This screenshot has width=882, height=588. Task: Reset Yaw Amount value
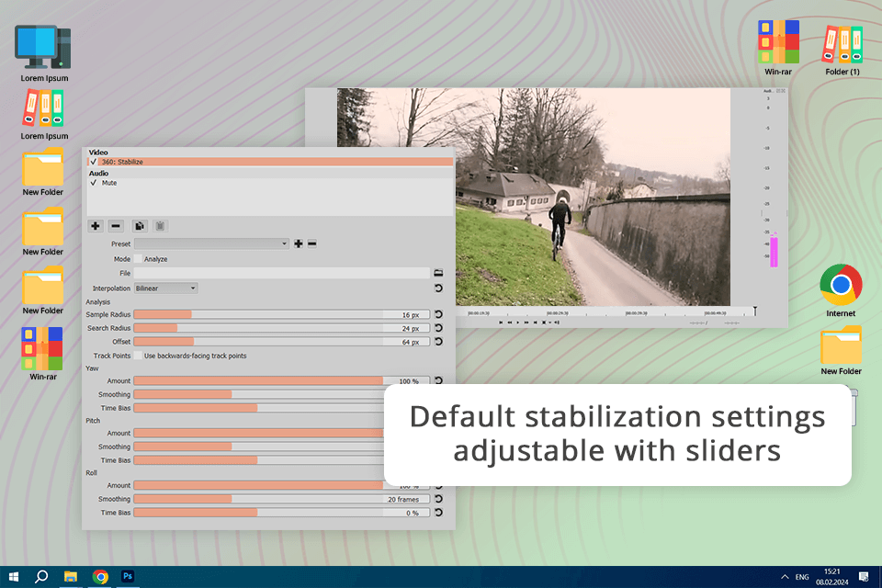[439, 380]
